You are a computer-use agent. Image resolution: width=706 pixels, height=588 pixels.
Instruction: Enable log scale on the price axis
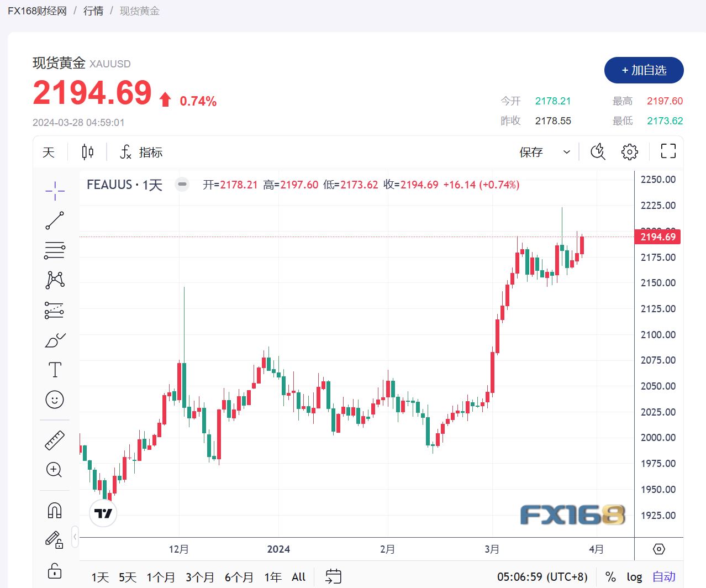coord(634,576)
